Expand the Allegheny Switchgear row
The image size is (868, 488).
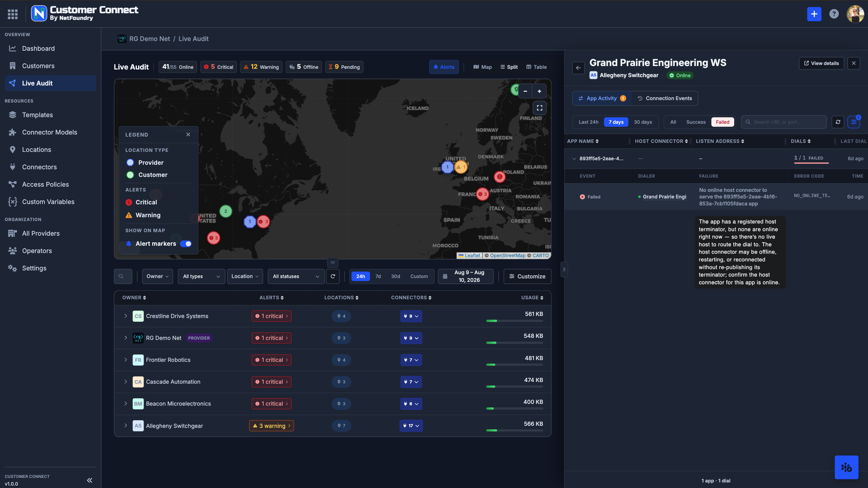pos(126,425)
